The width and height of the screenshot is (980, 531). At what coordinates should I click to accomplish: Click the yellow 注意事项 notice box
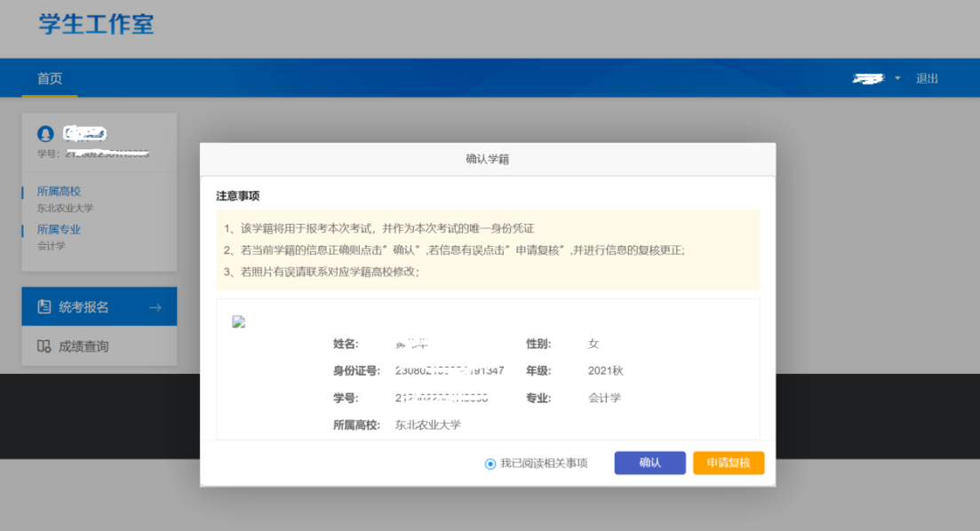[487, 250]
